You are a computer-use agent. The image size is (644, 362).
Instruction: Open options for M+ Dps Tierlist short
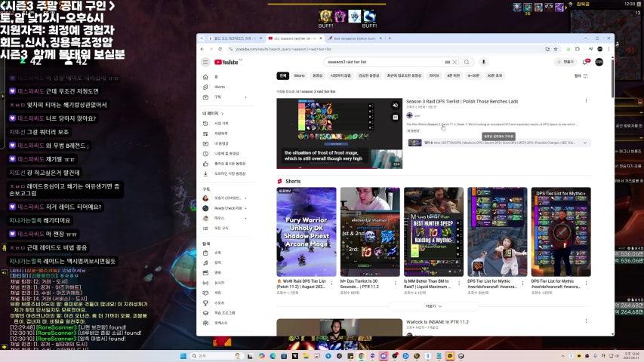click(x=396, y=283)
